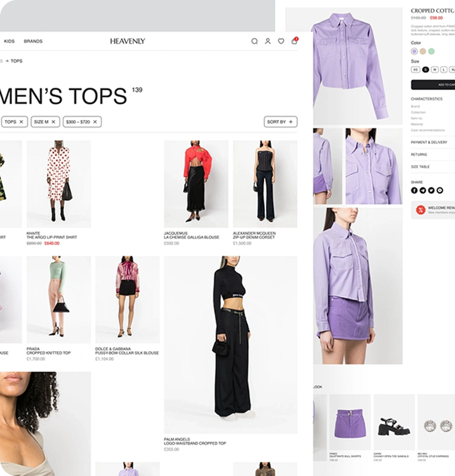Click the '£1,104.00' silk blouse price

105,359
